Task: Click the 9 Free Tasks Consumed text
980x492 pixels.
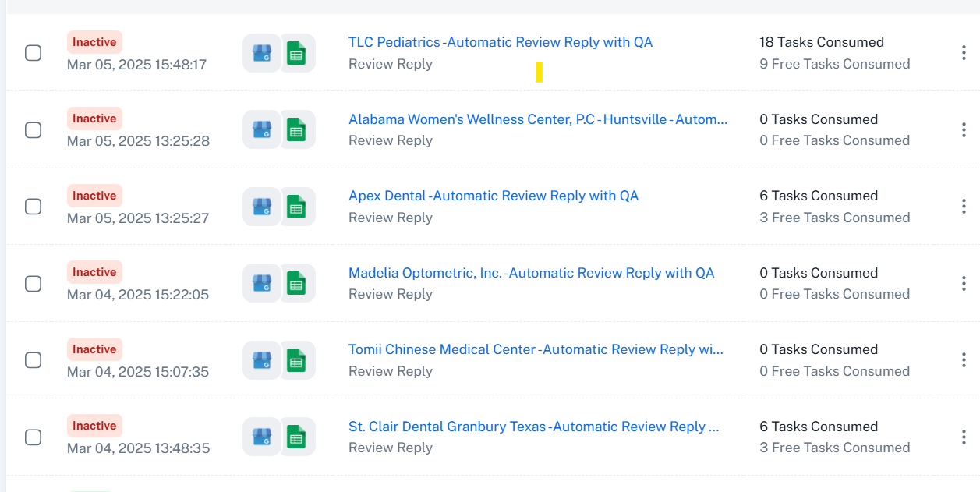Action: [835, 64]
